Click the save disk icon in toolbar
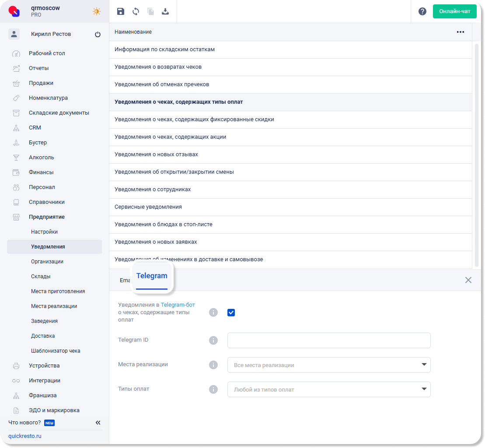 click(121, 12)
